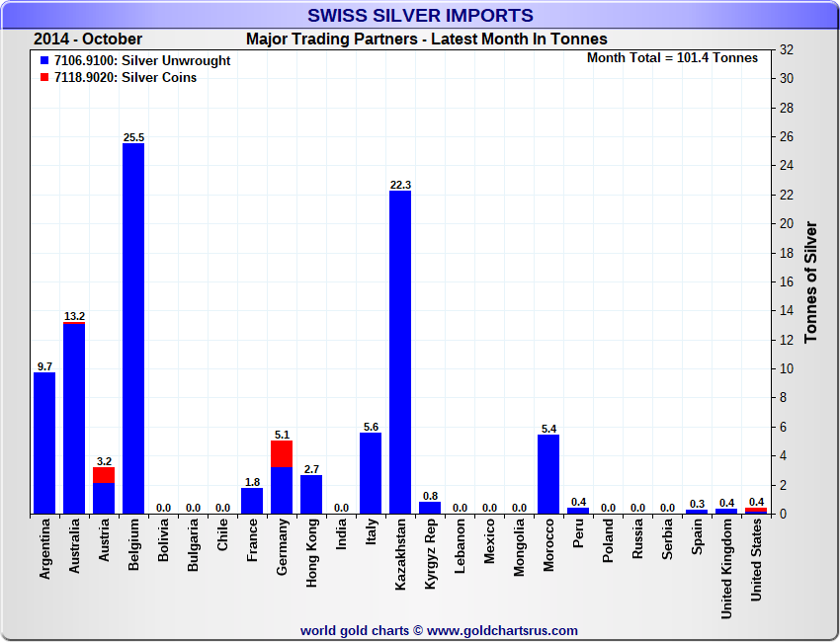Open the www.goldchartsrus.com footer link
Screen dimensions: 840x642
coord(502,630)
